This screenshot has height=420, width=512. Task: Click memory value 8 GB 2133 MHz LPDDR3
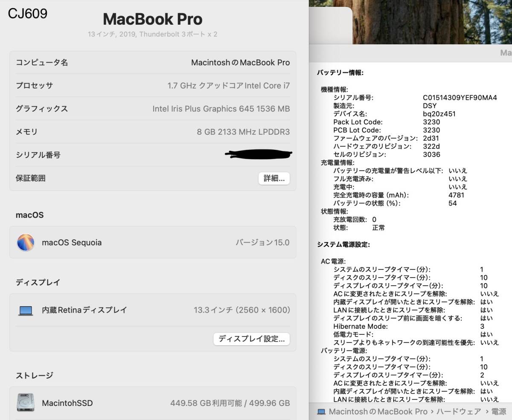pos(243,132)
